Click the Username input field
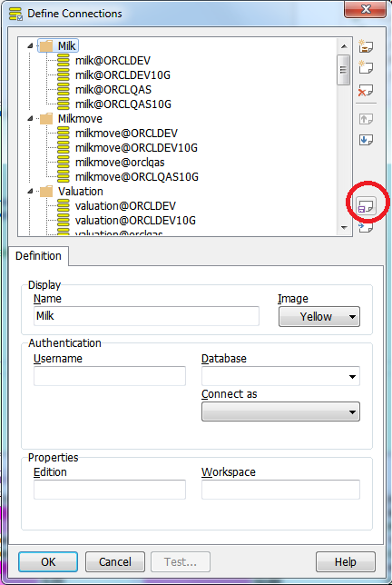 [x=110, y=376]
